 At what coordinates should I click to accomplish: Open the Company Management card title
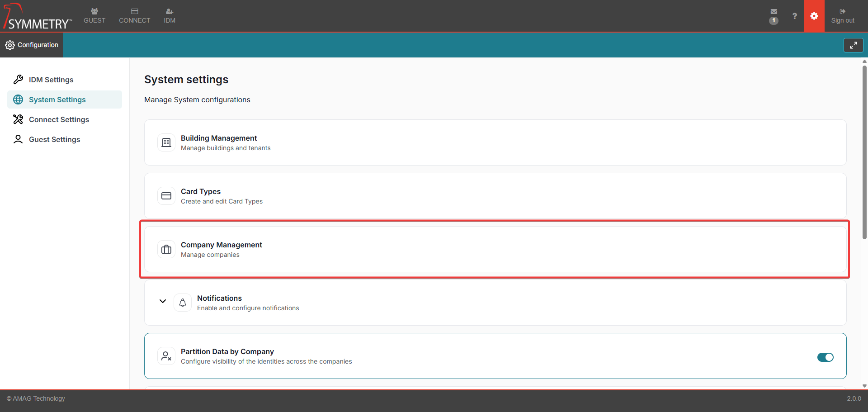(221, 245)
